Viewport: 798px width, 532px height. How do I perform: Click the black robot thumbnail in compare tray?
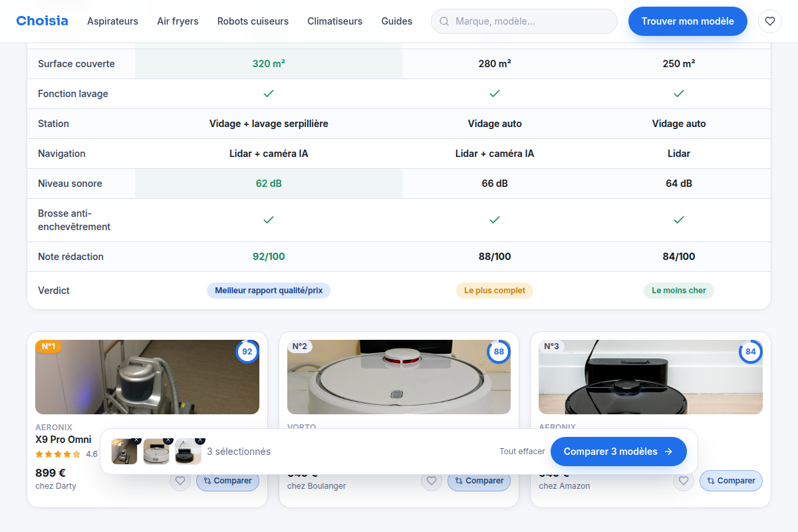pyautogui.click(x=188, y=452)
